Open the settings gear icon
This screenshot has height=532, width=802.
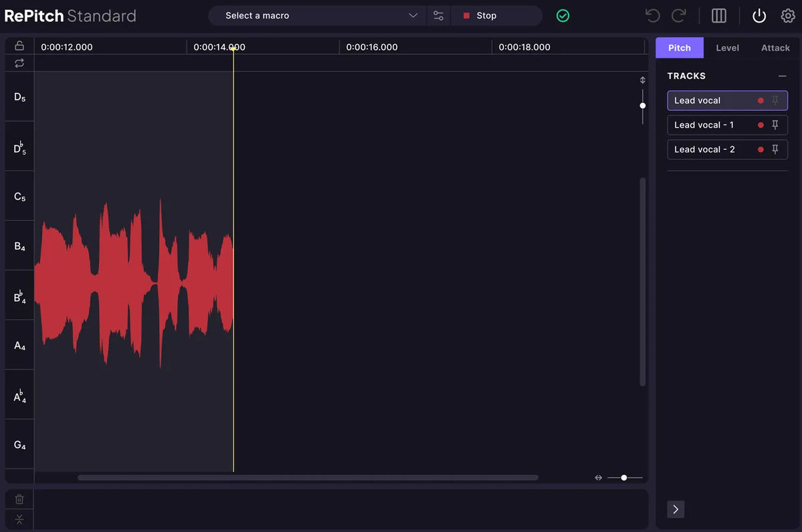point(788,16)
